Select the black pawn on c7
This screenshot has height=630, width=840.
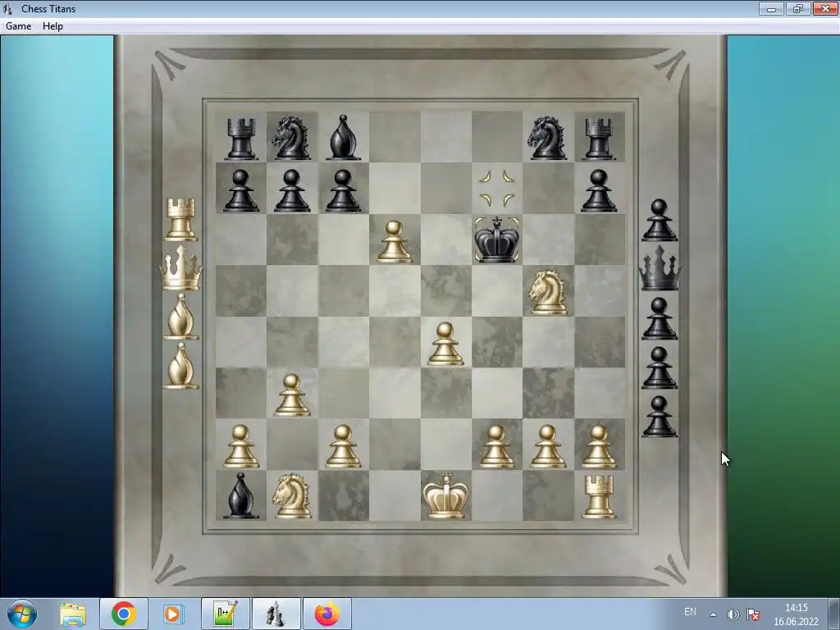click(343, 190)
